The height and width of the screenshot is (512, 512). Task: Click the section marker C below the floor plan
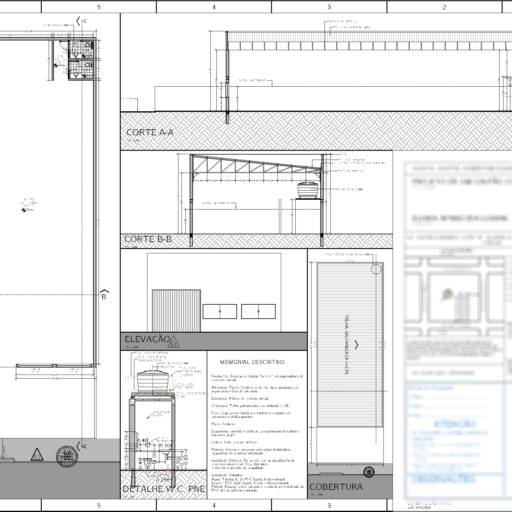click(81, 446)
